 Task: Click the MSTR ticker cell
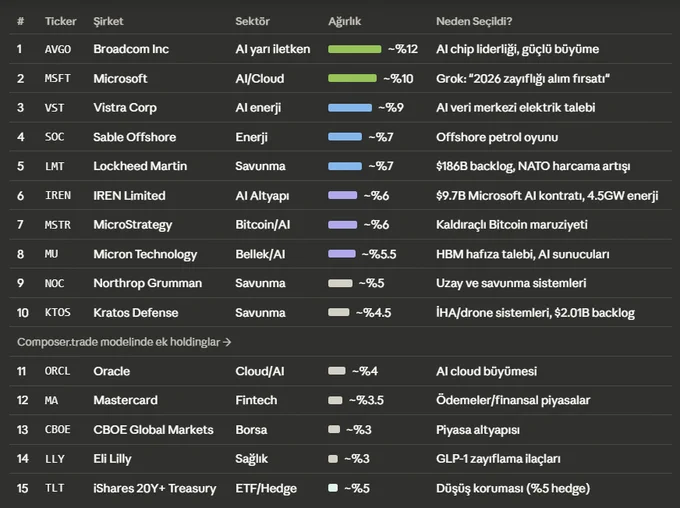tap(58, 225)
